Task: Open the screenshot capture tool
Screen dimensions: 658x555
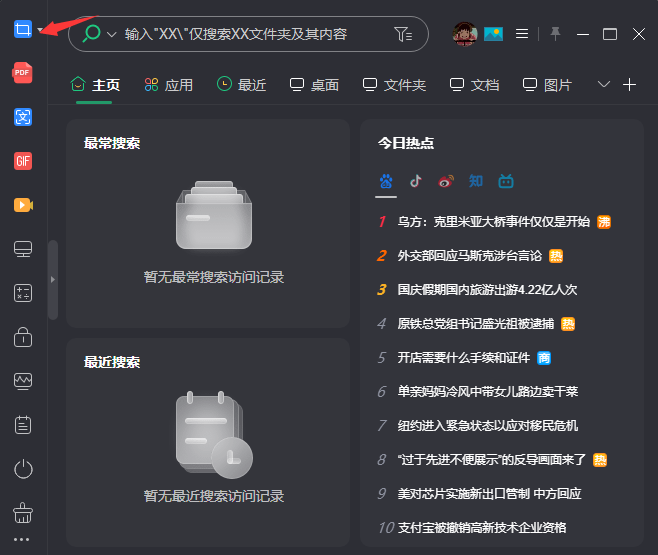Action: coord(23,29)
